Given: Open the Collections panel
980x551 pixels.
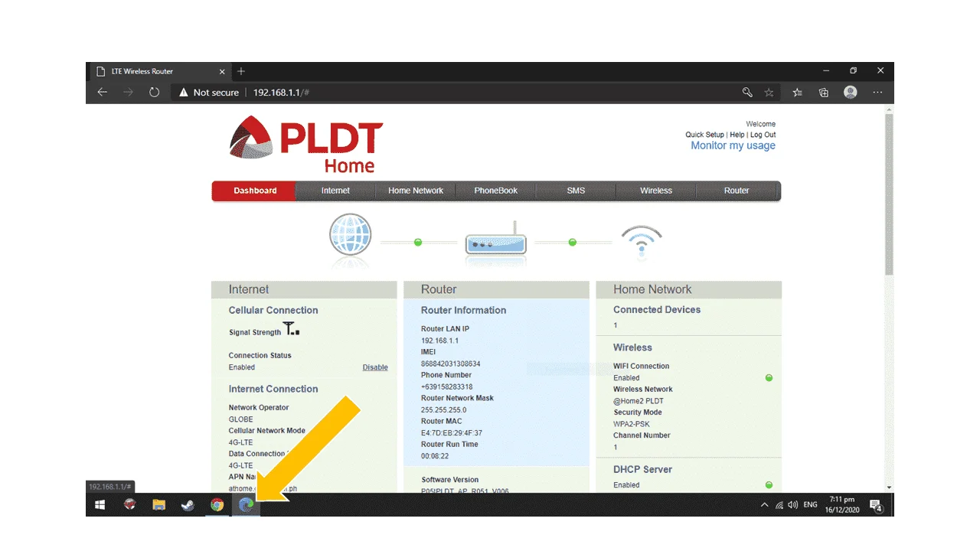Looking at the screenshot, I should [824, 93].
